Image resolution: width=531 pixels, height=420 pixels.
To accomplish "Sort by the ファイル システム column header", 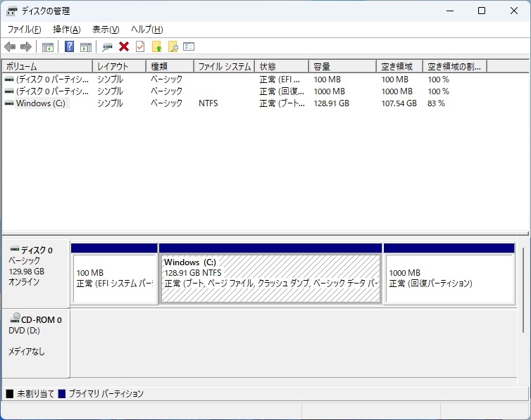I will pyautogui.click(x=225, y=66).
